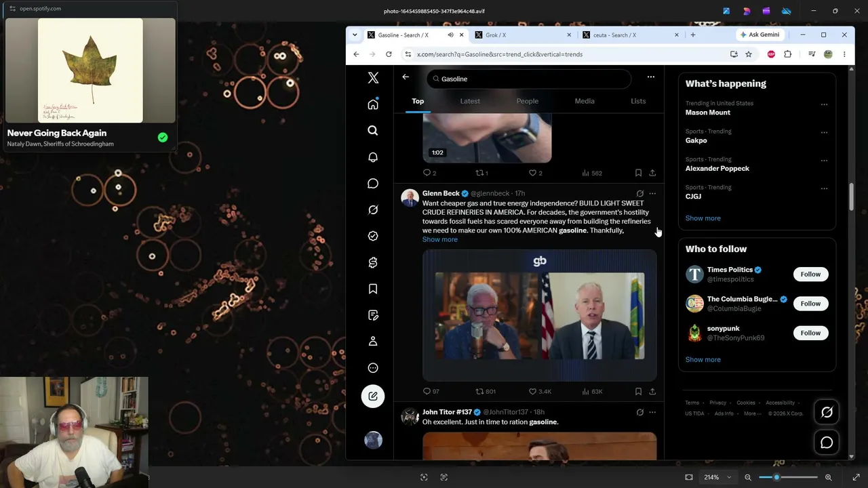Open floating Grok button at bottom right
868x488 pixels.
tap(827, 412)
